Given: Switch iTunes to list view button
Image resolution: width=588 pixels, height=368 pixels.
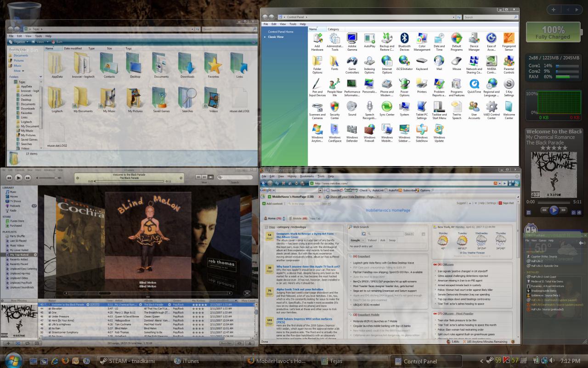Looking at the screenshot, I should 199,177.
